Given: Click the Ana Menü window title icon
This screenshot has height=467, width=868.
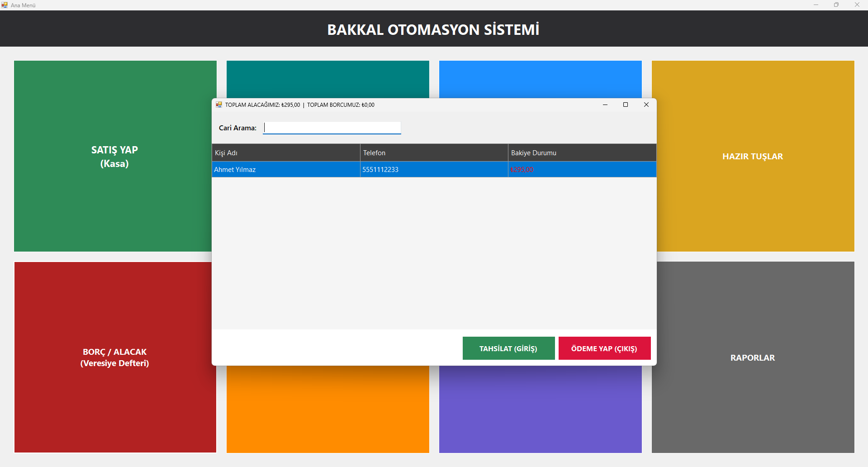Looking at the screenshot, I should (x=5, y=5).
